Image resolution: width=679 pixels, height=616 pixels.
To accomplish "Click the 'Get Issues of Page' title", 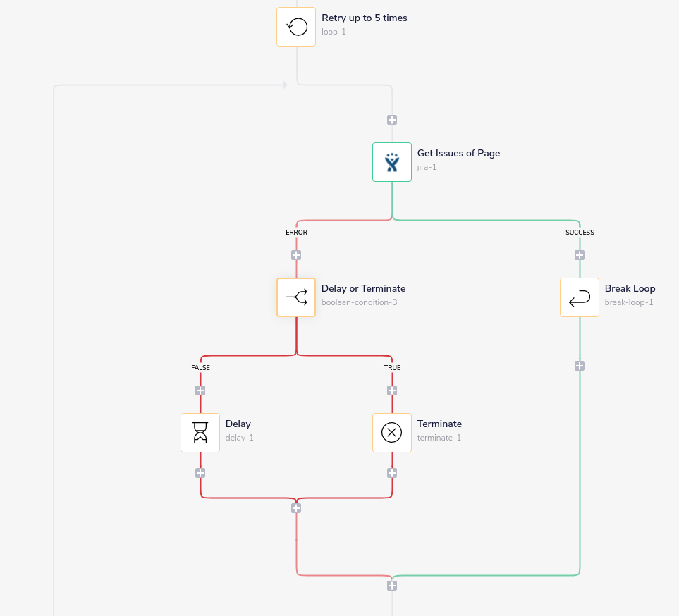I will (458, 153).
